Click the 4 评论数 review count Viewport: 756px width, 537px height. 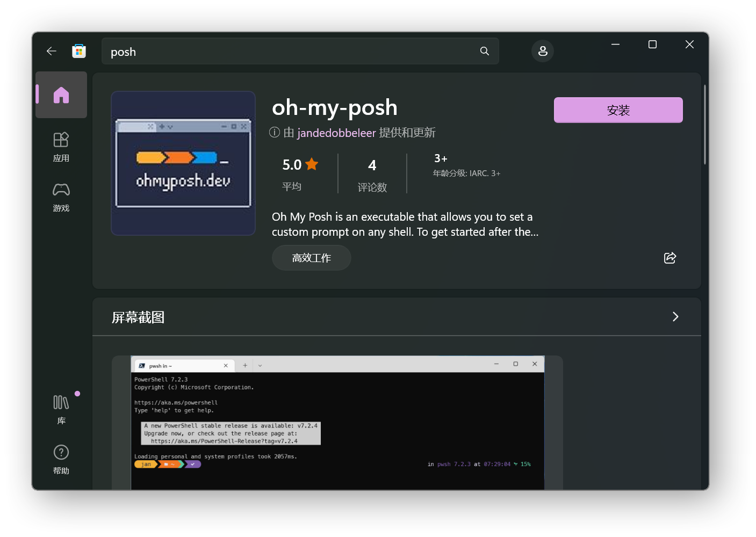point(372,175)
